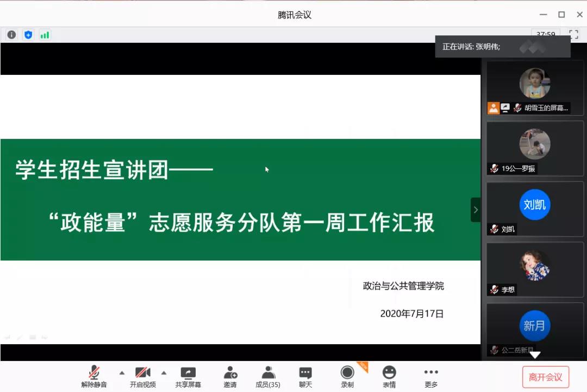This screenshot has width=587, height=392.
Task: Open the 表情 emoji reactions
Action: coord(389,376)
